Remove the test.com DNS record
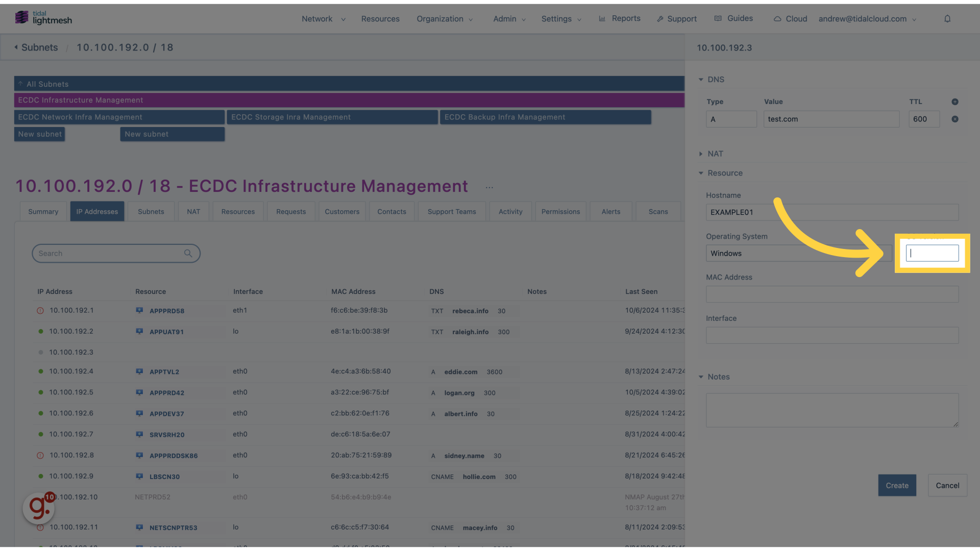This screenshot has width=980, height=551. [955, 119]
